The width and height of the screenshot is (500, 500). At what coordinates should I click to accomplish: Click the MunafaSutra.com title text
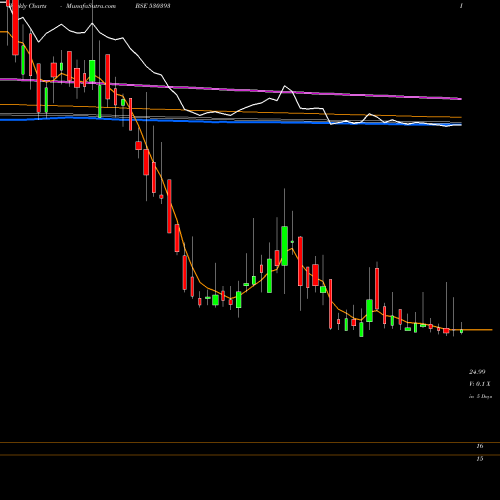[x=91, y=6]
